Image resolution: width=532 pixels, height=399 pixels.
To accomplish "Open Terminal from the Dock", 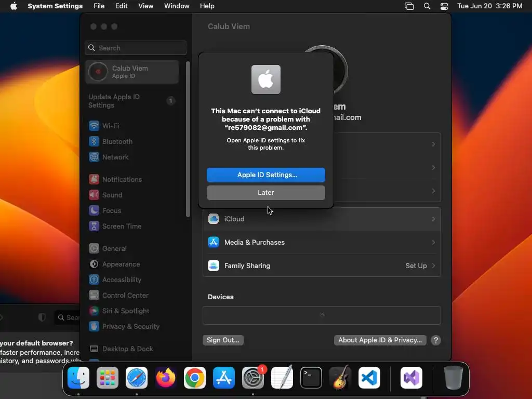I will [x=311, y=378].
